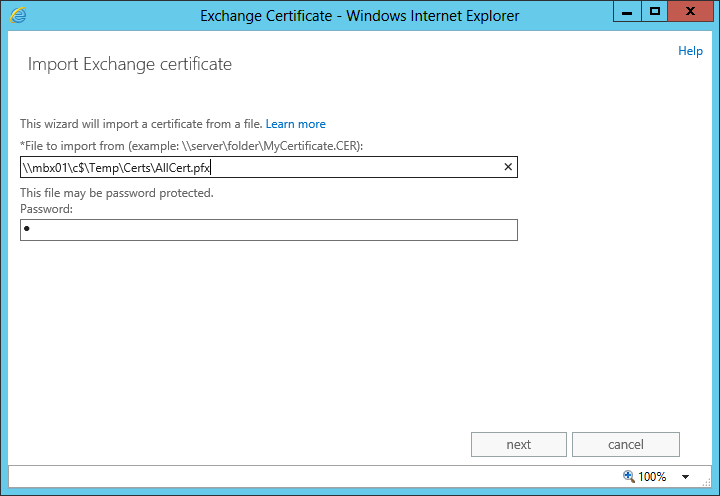This screenshot has width=720, height=496.
Task: Open the Learn more link
Action: [x=295, y=124]
